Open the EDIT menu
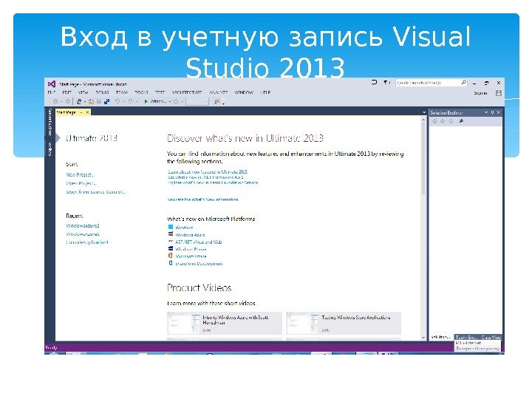 66,92
